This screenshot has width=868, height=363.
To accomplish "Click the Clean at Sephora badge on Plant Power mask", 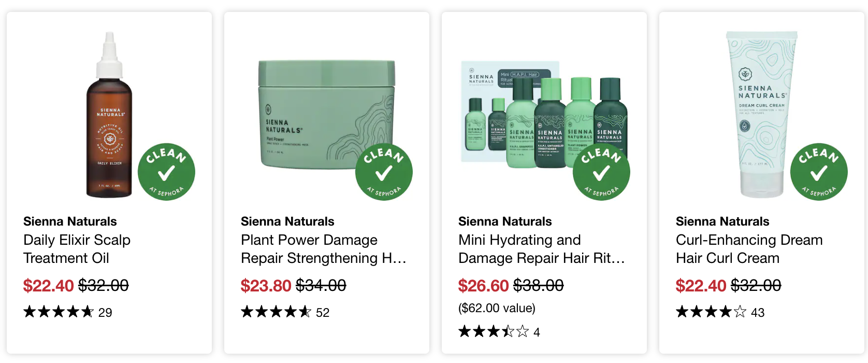I will pos(384,172).
